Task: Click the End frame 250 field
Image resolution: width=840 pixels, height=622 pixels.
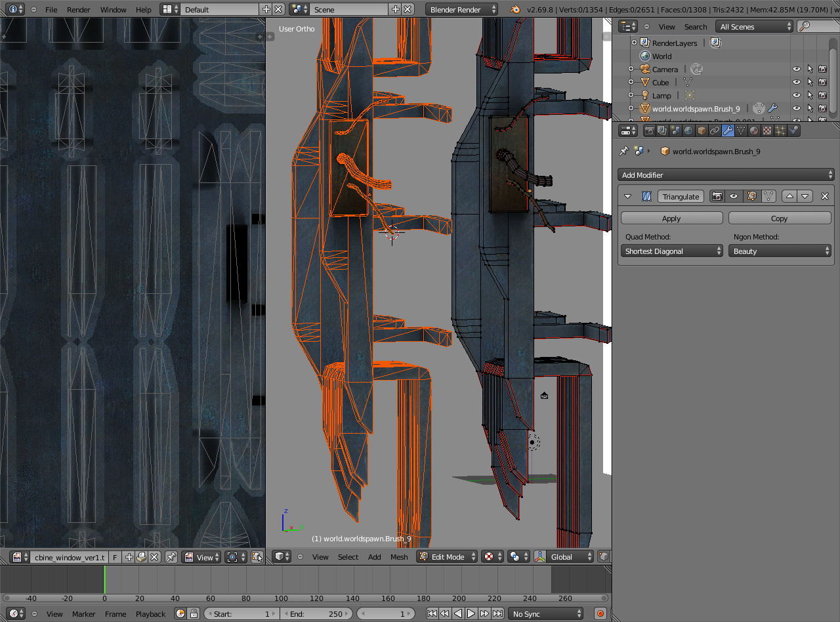Action: tap(316, 614)
